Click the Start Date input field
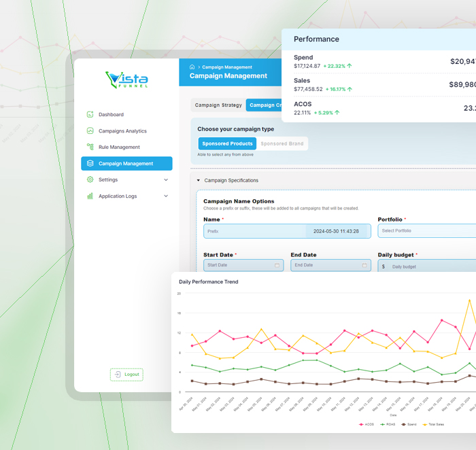 point(243,265)
